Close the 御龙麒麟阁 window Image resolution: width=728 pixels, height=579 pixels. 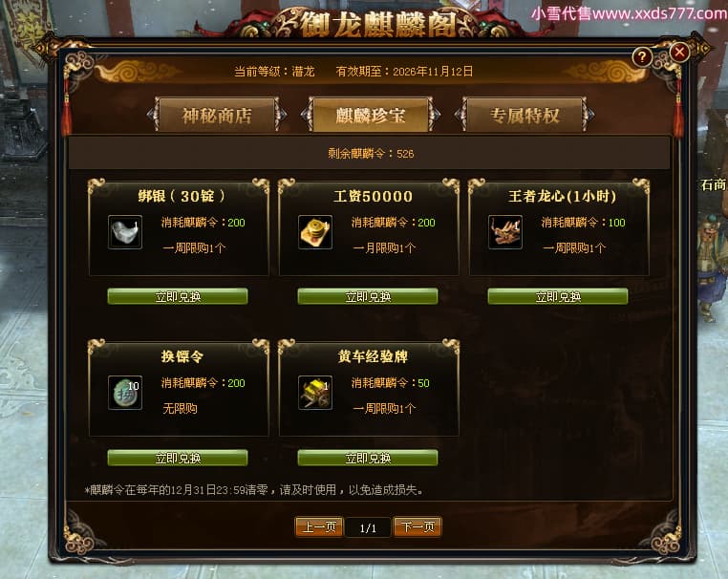(679, 52)
